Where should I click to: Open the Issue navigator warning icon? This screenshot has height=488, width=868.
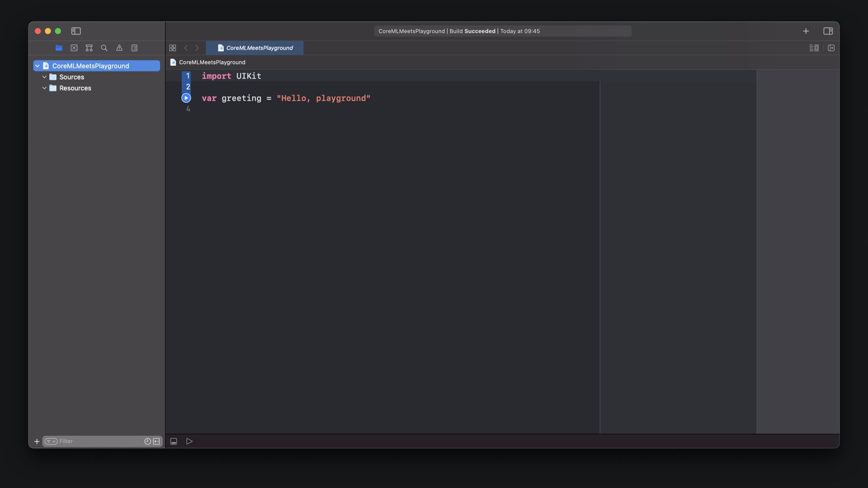point(119,48)
